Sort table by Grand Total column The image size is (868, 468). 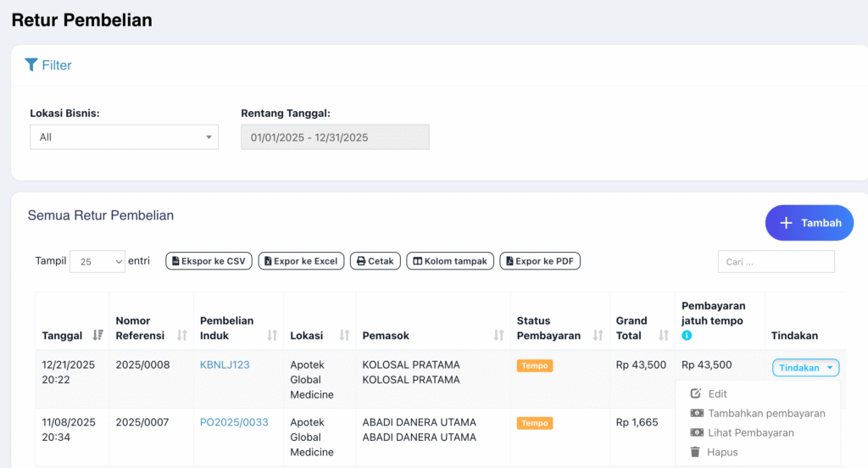664,336
